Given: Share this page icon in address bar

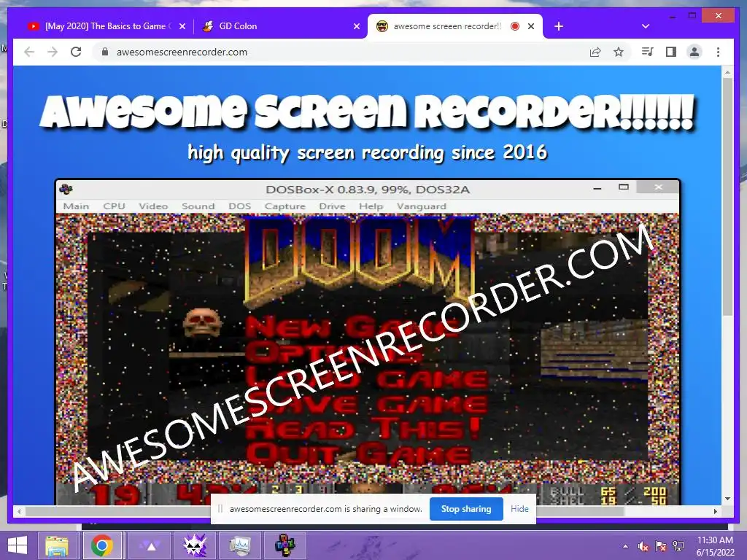Looking at the screenshot, I should point(595,52).
